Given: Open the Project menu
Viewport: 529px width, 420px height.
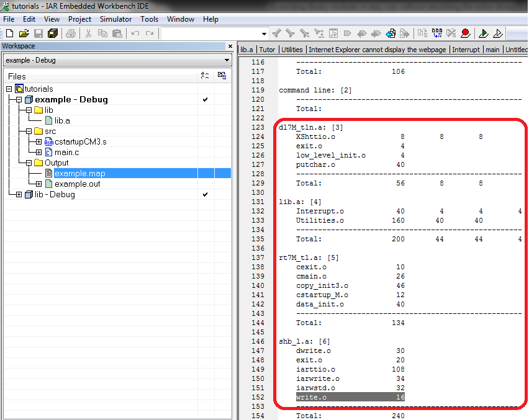Looking at the screenshot, I should point(79,19).
